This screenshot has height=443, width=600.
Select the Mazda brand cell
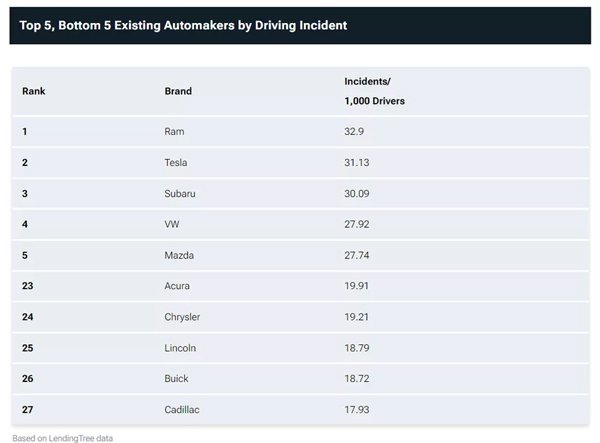pos(179,255)
